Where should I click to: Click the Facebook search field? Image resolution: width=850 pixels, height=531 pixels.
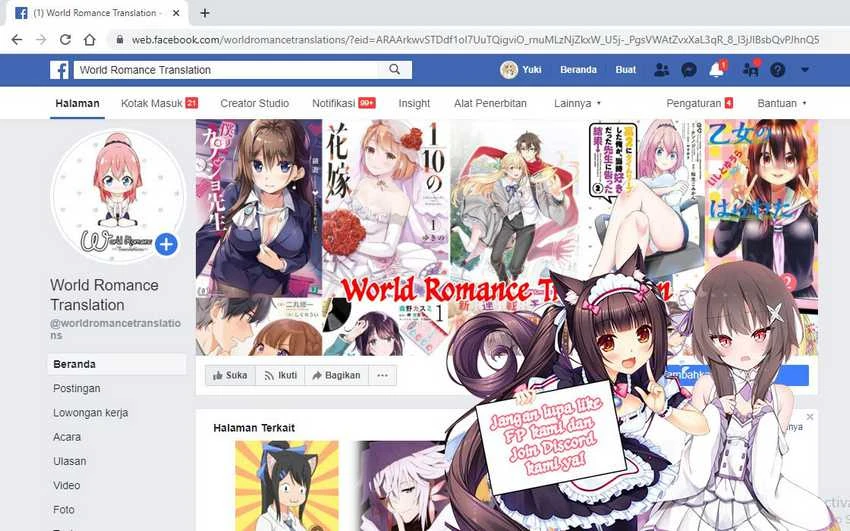tap(227, 70)
